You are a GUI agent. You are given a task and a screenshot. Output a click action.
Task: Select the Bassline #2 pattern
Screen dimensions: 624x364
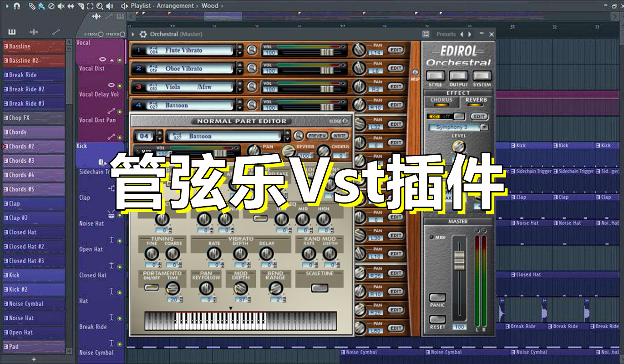click(x=34, y=61)
